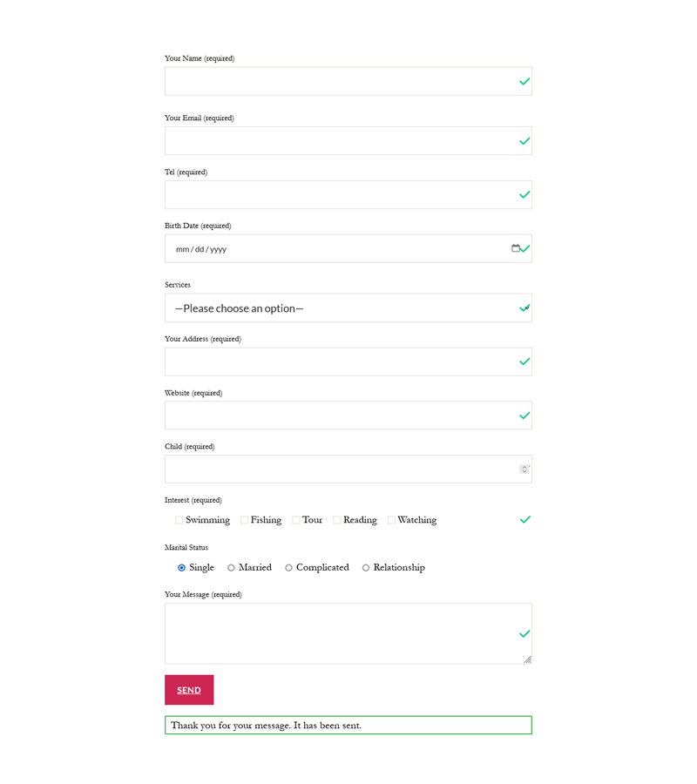The width and height of the screenshot is (697, 784).
Task: Click the up arrow on the Child number stepper
Action: (x=524, y=466)
